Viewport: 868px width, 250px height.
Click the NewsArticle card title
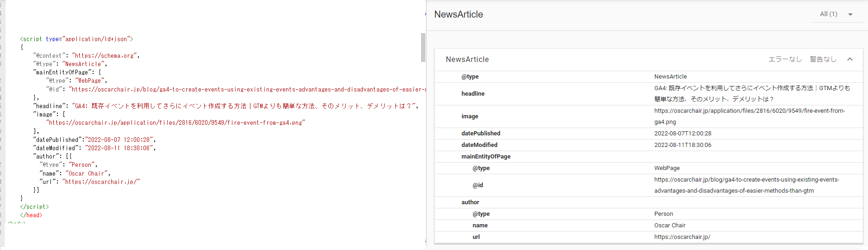click(x=467, y=59)
